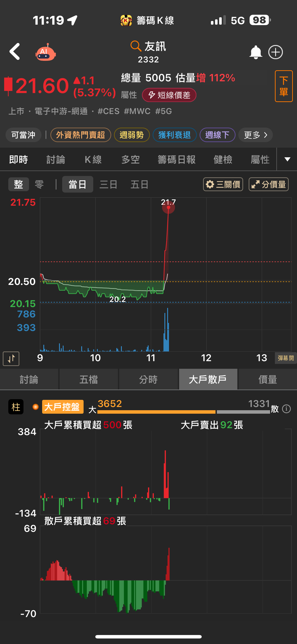Tap the 電子中游-網通 industry label

point(61,111)
